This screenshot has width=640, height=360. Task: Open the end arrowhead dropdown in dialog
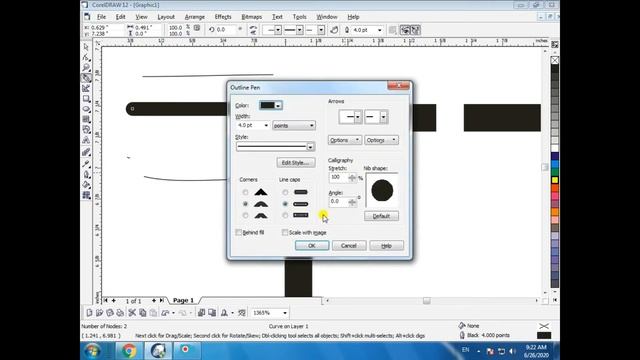383,117
